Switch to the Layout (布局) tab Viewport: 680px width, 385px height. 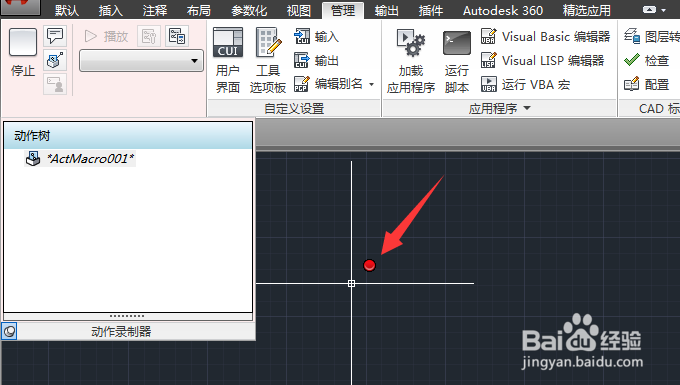pos(199,10)
